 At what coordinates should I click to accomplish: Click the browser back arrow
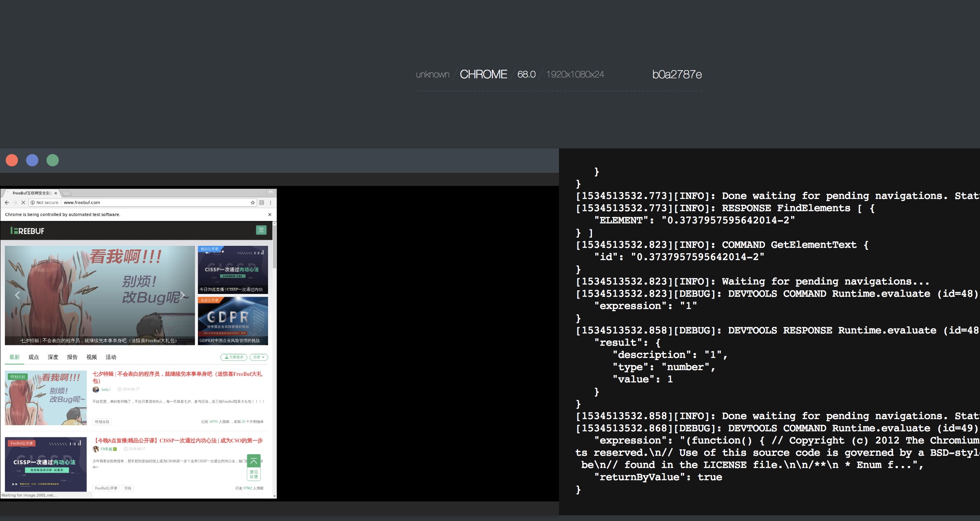[x=7, y=203]
